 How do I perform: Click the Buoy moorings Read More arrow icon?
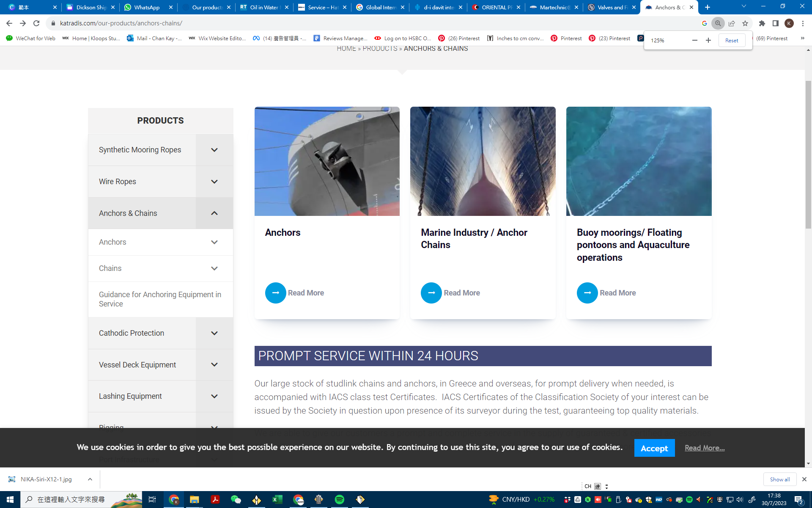point(587,293)
